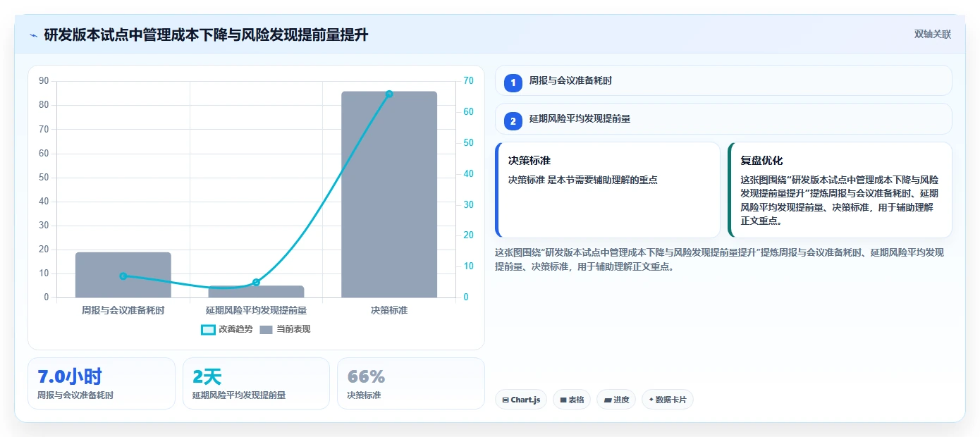The image size is (980, 437).
Task: Open the 周报与会议准备耗时 list row
Action: [723, 81]
